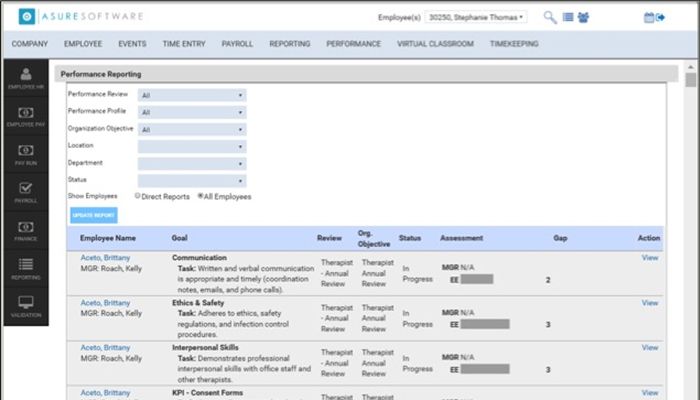Click the Communication goal title
The width and height of the screenshot is (700, 400).
point(200,258)
